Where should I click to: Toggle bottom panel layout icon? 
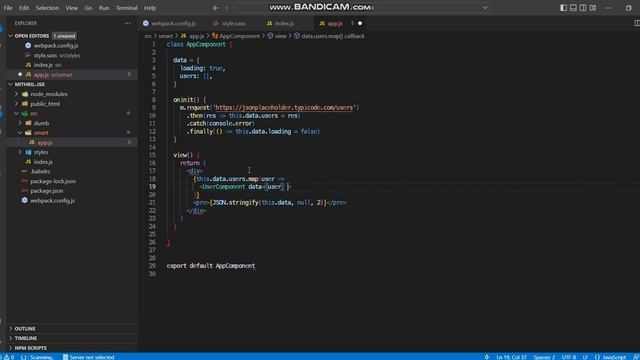(573, 8)
